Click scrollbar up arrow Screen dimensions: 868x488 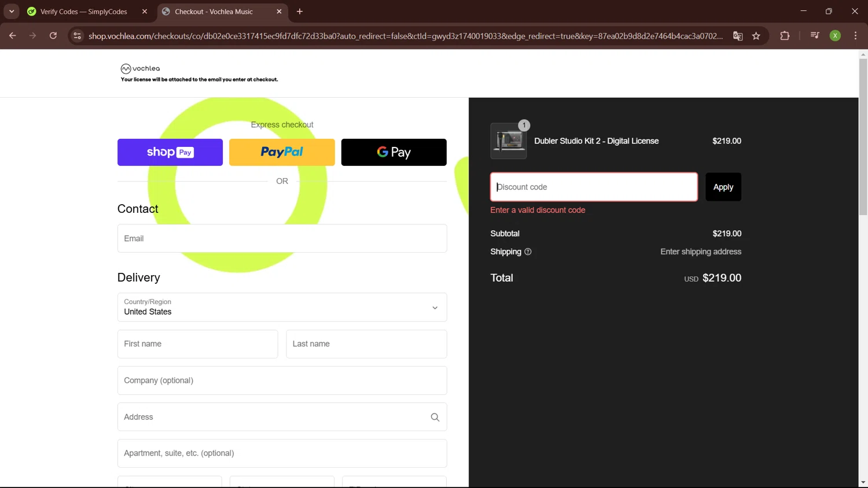pyautogui.click(x=863, y=54)
